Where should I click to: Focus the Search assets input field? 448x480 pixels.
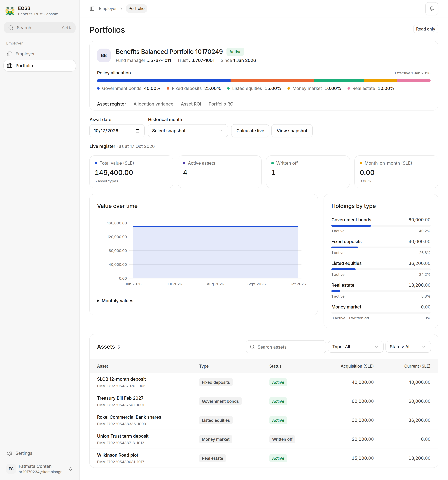click(x=286, y=347)
